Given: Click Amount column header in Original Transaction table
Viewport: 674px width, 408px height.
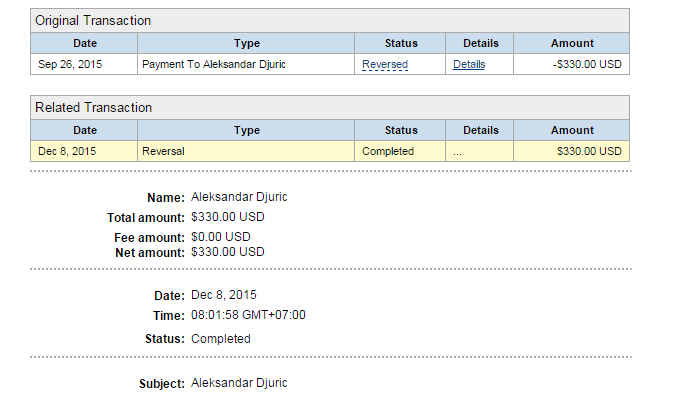Looking at the screenshot, I should click(572, 43).
